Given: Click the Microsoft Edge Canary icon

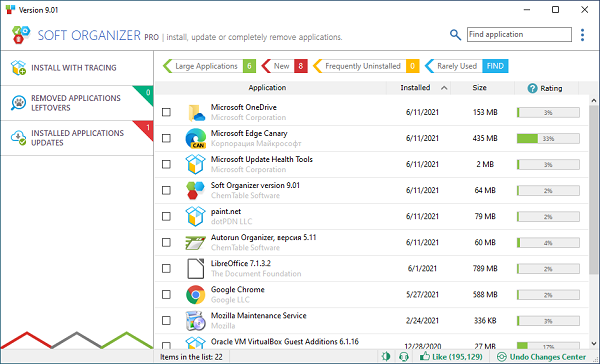Looking at the screenshot, I should [x=196, y=139].
